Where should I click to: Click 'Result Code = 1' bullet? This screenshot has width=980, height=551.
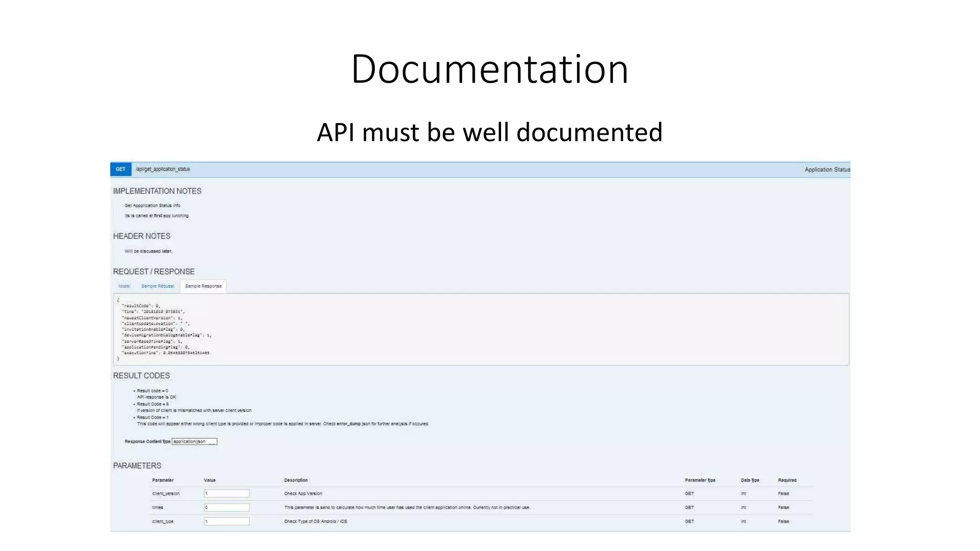152,418
